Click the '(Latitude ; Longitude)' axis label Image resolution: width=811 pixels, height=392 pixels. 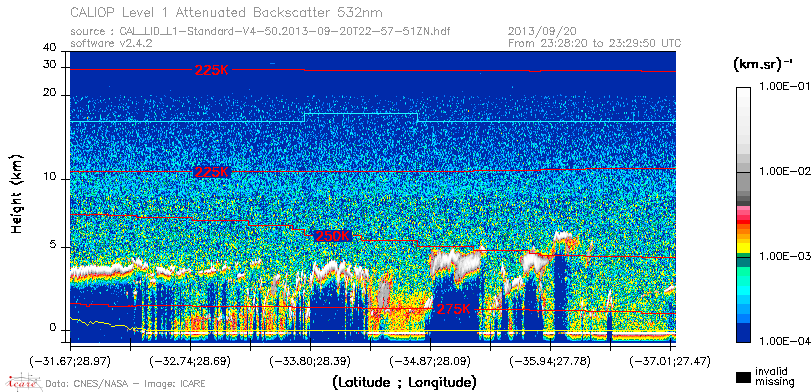tap(404, 383)
